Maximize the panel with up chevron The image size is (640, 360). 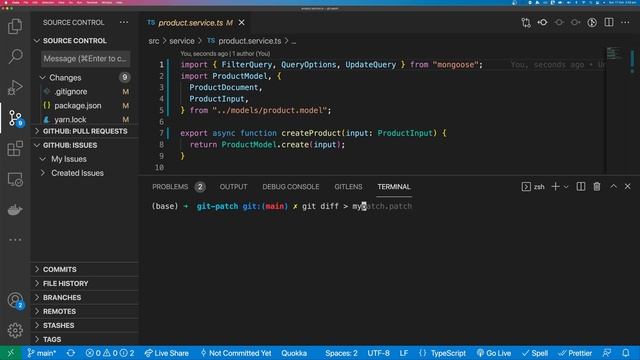tap(613, 187)
